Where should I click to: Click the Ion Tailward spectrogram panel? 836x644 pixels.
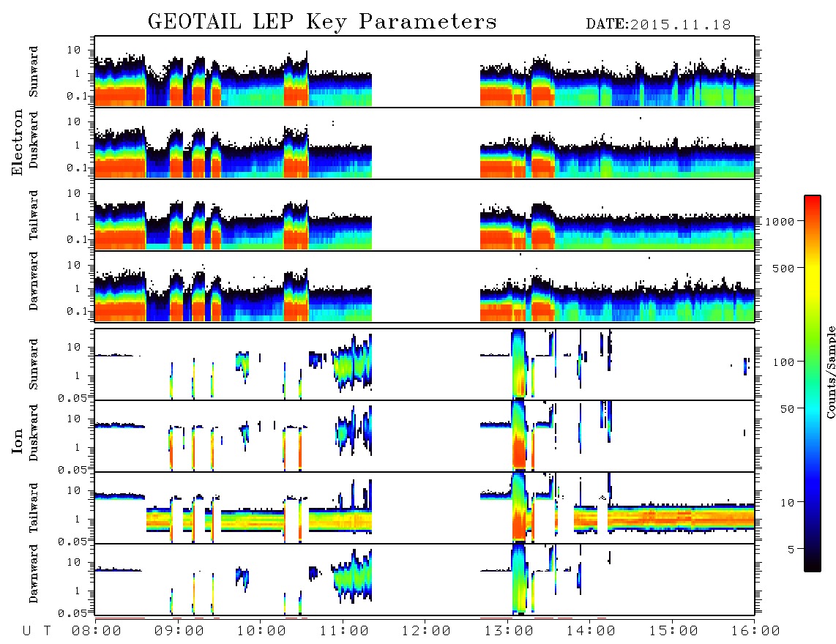(425, 508)
